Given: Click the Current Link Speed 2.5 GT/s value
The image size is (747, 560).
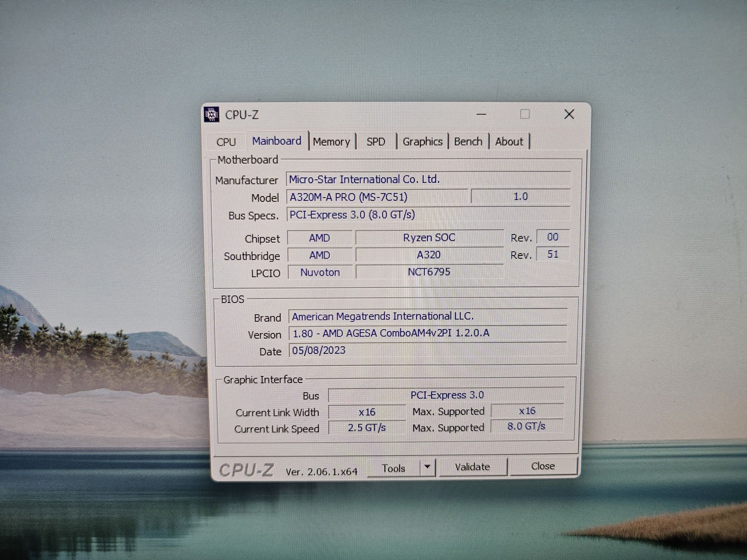Looking at the screenshot, I should (x=367, y=428).
